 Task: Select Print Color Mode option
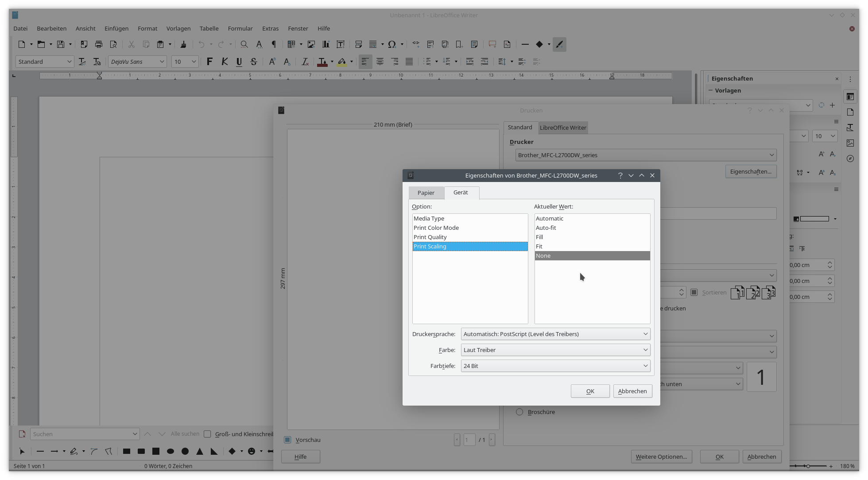coord(470,228)
